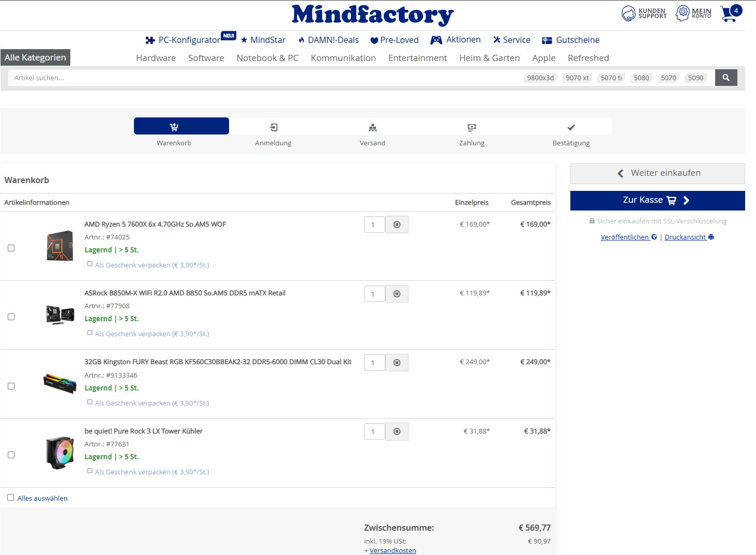Open the Versand step icon

click(372, 128)
